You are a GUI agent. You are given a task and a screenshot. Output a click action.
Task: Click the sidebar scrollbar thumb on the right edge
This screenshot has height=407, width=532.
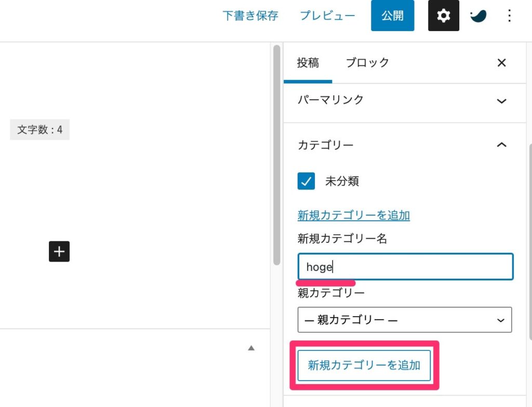[x=530, y=241]
